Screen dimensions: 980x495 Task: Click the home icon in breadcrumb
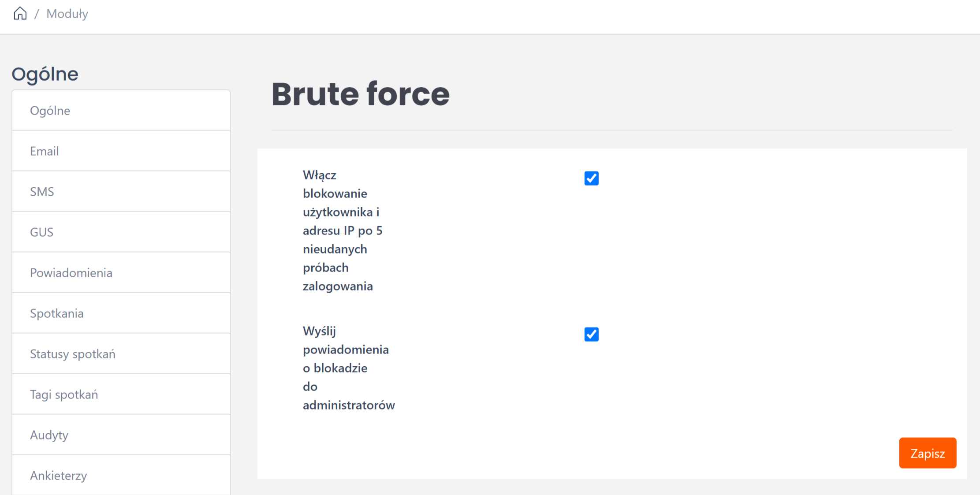coord(20,14)
